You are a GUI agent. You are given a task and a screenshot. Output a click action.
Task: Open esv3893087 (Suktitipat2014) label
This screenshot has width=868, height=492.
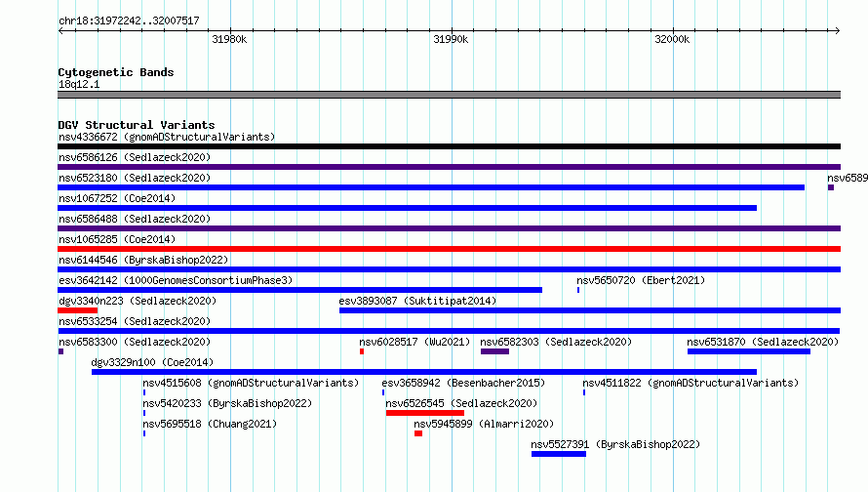[x=417, y=301]
